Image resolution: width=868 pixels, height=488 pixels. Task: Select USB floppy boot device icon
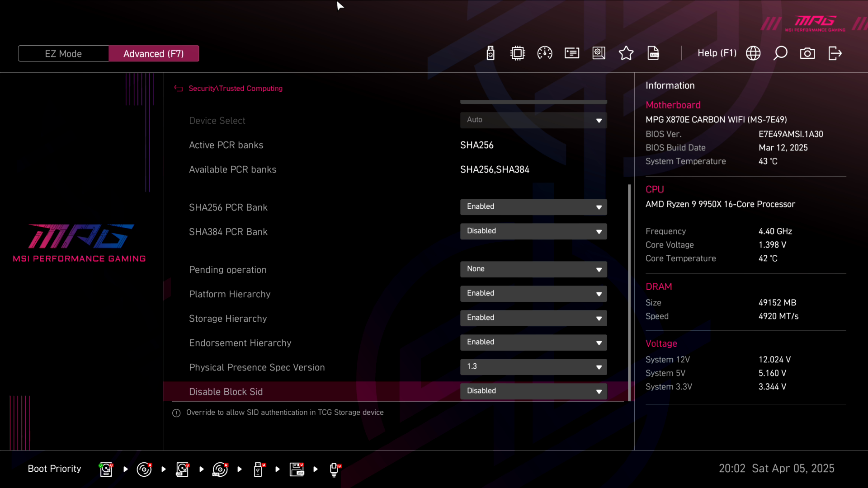pyautogui.click(x=297, y=469)
